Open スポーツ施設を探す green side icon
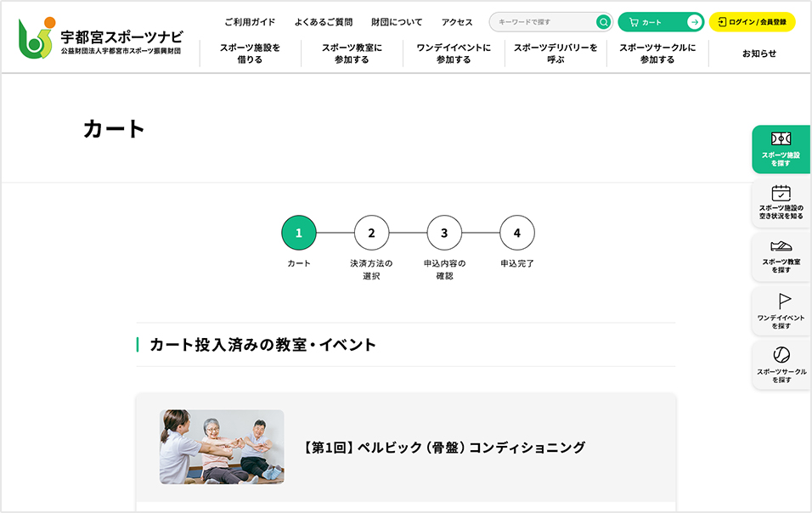The width and height of the screenshot is (812, 513). (x=781, y=149)
